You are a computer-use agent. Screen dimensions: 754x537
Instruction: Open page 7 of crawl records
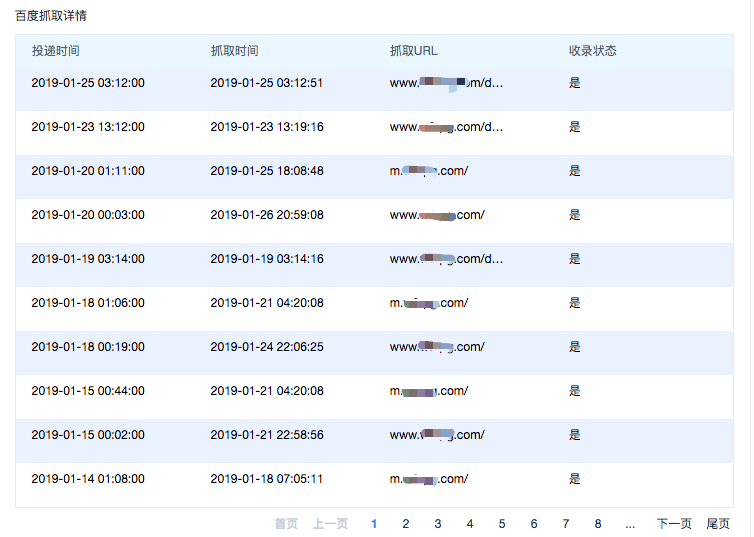[566, 523]
